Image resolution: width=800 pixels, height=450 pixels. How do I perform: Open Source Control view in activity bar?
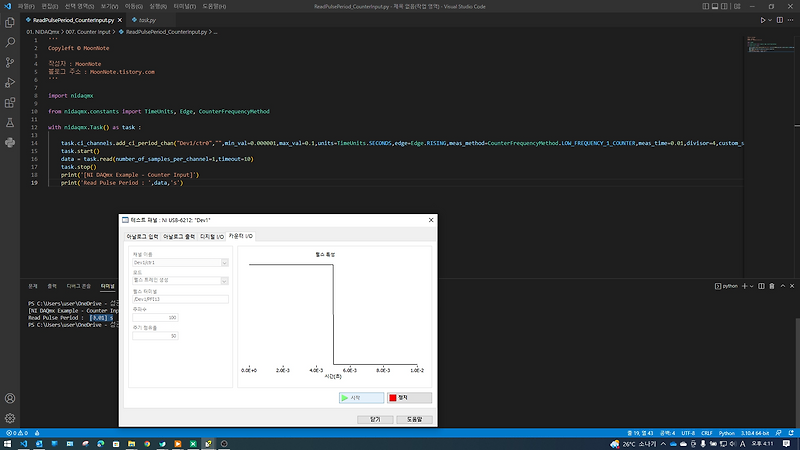pyautogui.click(x=10, y=62)
